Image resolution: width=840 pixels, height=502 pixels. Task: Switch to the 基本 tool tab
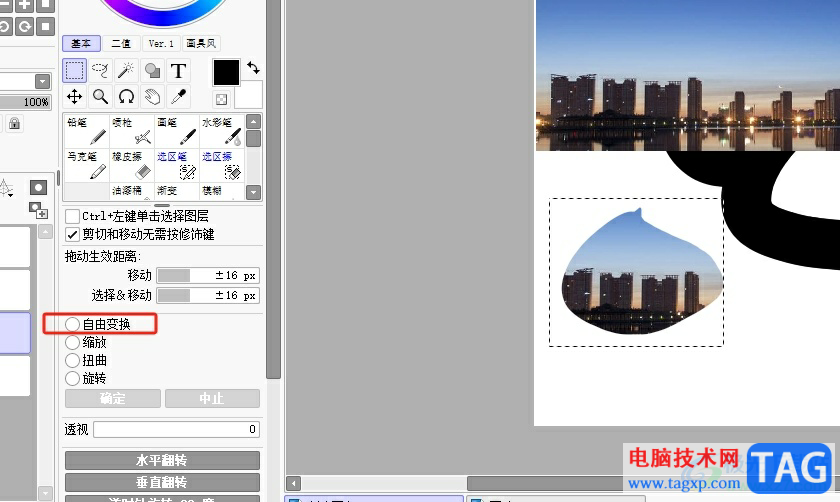[x=81, y=43]
